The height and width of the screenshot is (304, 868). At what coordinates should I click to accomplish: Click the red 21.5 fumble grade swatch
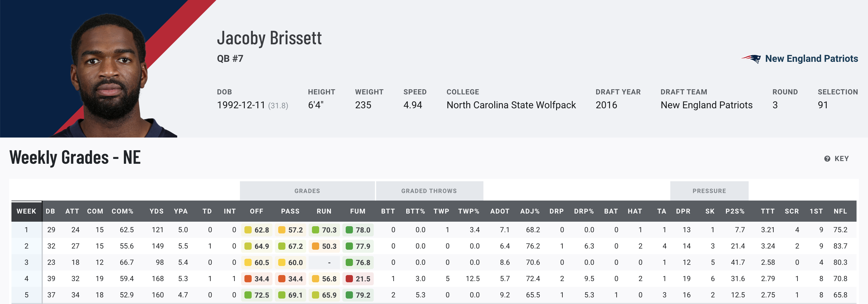point(349,279)
